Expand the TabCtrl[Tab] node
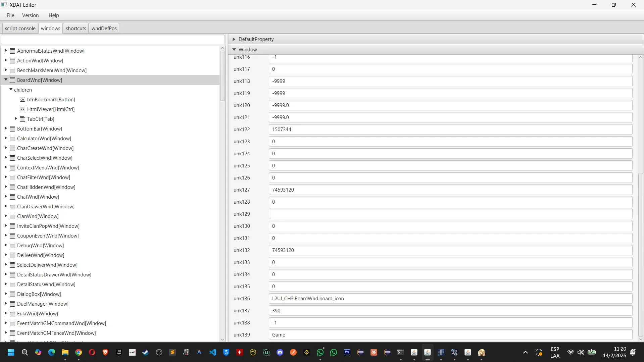Viewport: 644px width, 362px height. 16,119
